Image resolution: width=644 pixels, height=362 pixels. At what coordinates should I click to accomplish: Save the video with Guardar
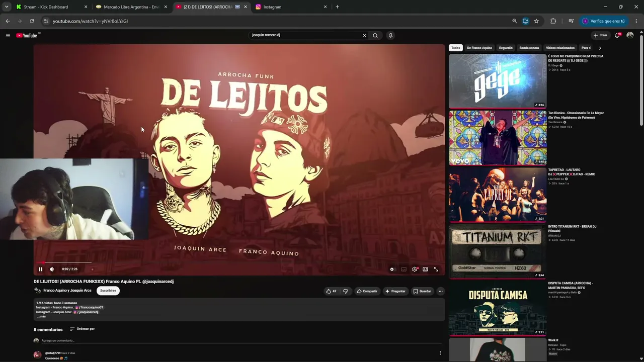422,291
